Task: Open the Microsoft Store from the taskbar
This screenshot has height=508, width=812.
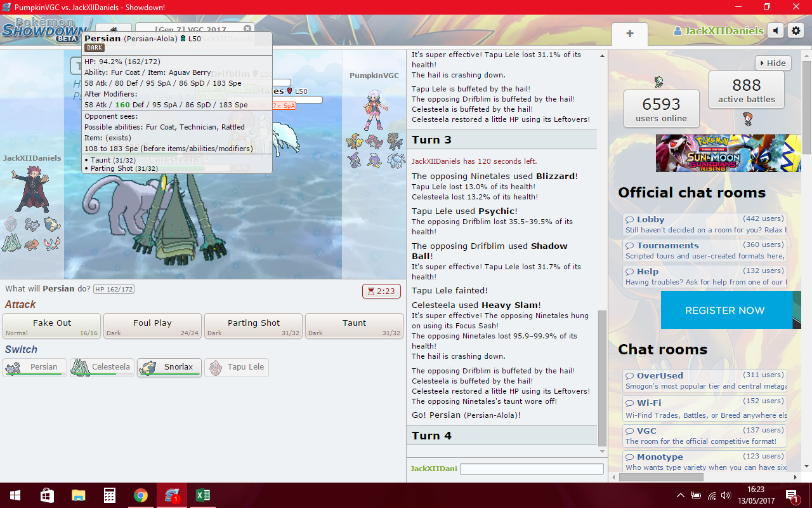Action: (x=47, y=495)
